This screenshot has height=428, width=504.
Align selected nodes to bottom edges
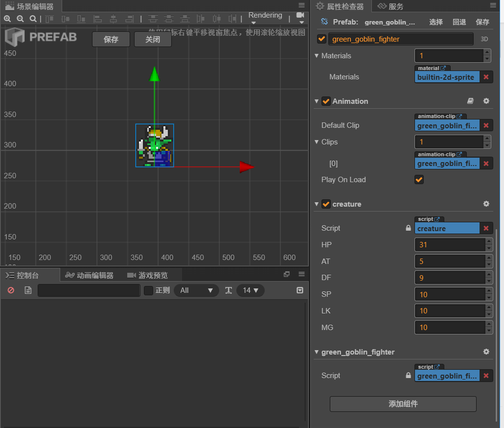[x=81, y=19]
